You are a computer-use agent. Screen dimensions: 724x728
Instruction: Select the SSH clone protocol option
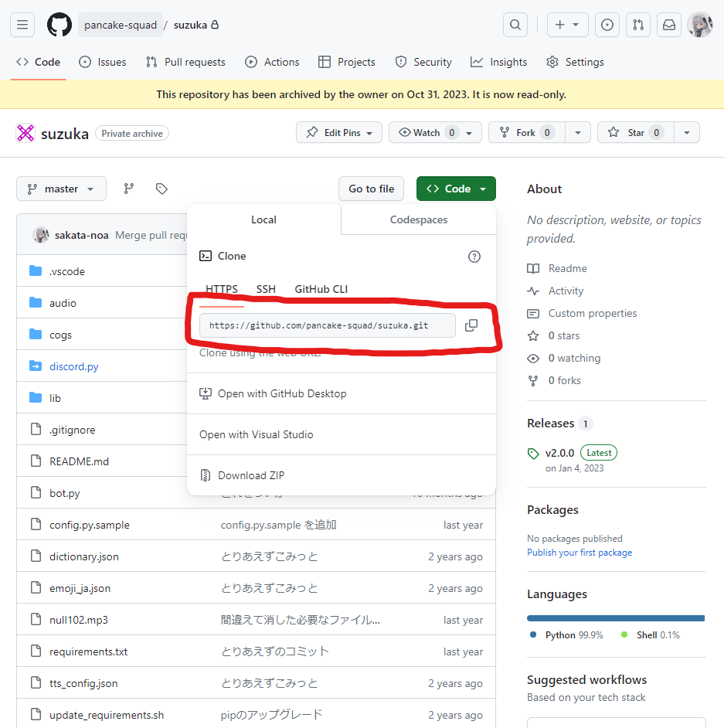pos(266,289)
